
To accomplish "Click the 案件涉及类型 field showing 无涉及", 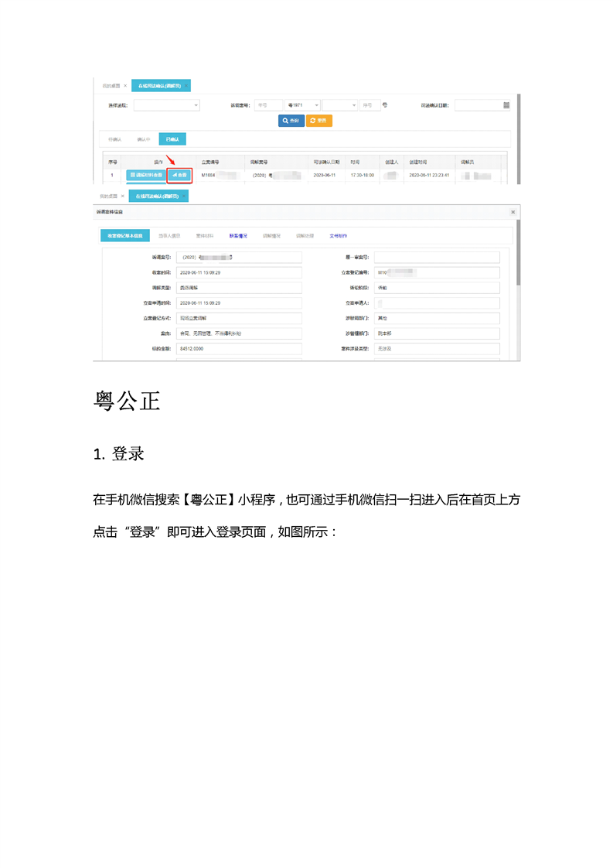I will [x=437, y=349].
